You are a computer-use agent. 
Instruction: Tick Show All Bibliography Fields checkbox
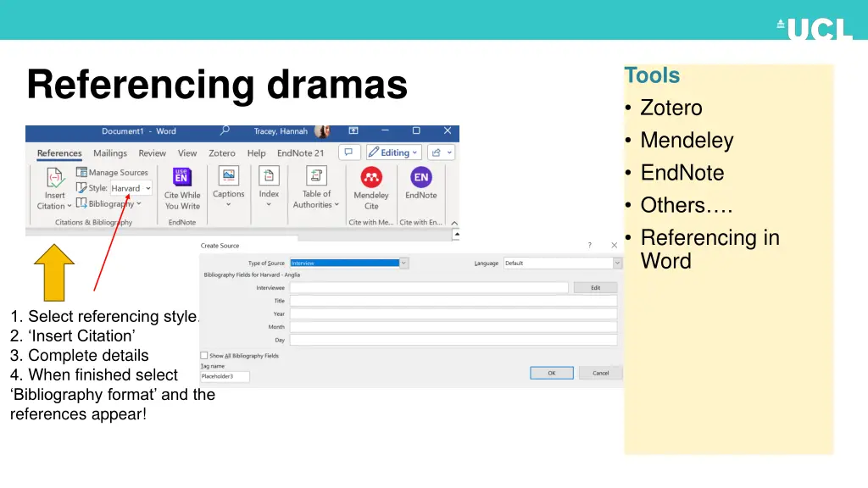(204, 355)
